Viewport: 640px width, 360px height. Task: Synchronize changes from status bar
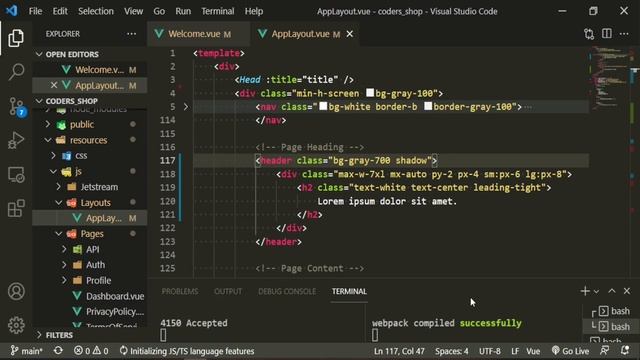(58, 351)
